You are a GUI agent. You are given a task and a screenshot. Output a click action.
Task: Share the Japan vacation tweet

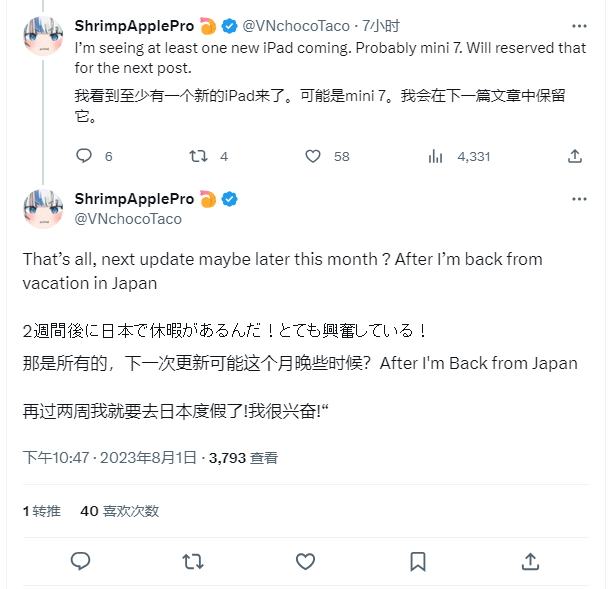pyautogui.click(x=530, y=561)
